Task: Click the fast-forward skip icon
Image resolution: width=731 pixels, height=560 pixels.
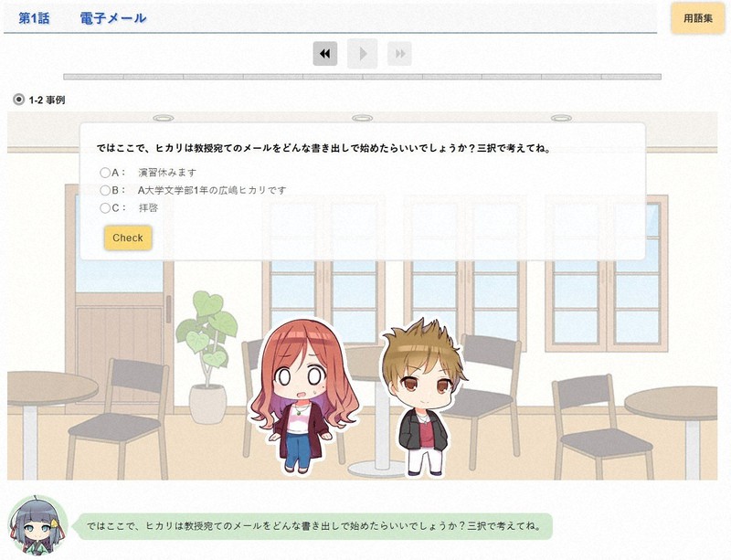Action: (400, 55)
